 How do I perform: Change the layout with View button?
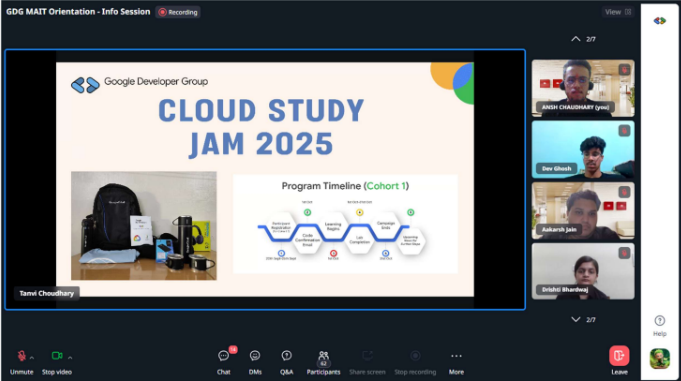(618, 12)
